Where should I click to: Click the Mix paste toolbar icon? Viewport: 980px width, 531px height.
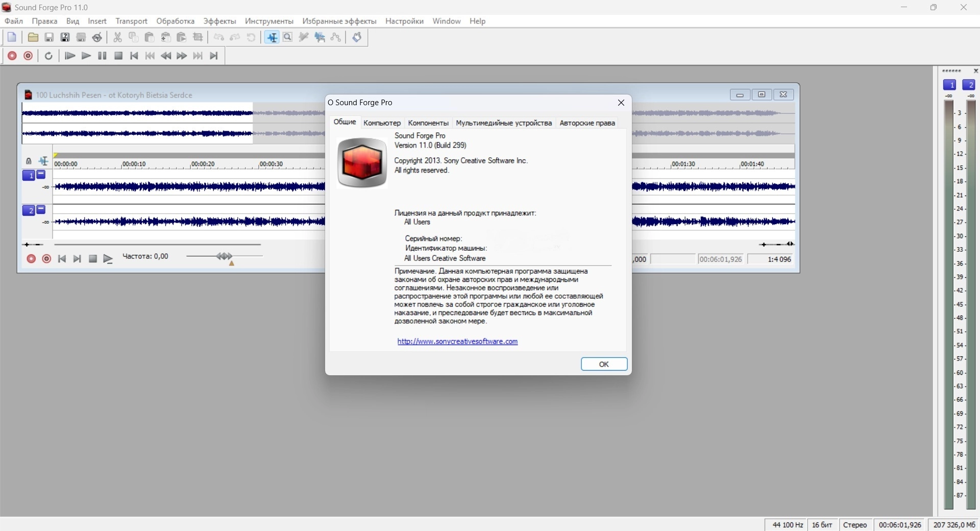coord(166,37)
